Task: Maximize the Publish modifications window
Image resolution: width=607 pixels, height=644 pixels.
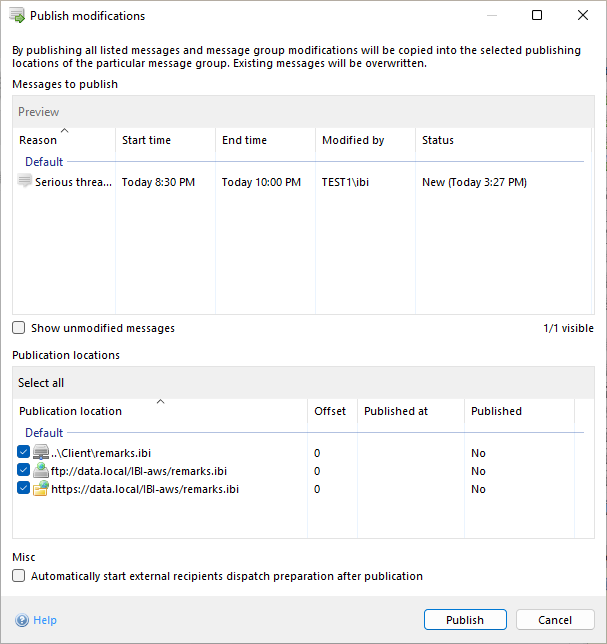Action: point(537,16)
